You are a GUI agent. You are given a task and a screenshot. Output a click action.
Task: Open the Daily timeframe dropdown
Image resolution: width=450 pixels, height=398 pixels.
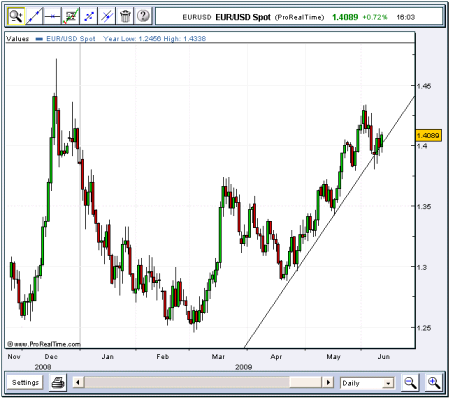(x=367, y=383)
